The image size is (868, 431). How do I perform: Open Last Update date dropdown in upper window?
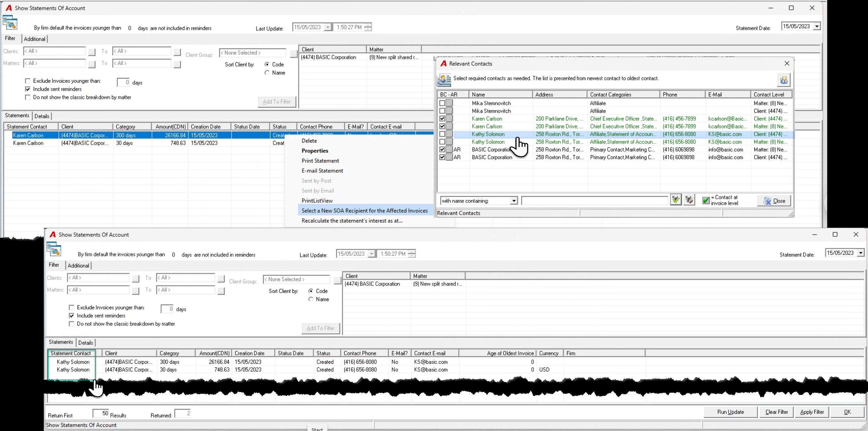click(x=328, y=27)
